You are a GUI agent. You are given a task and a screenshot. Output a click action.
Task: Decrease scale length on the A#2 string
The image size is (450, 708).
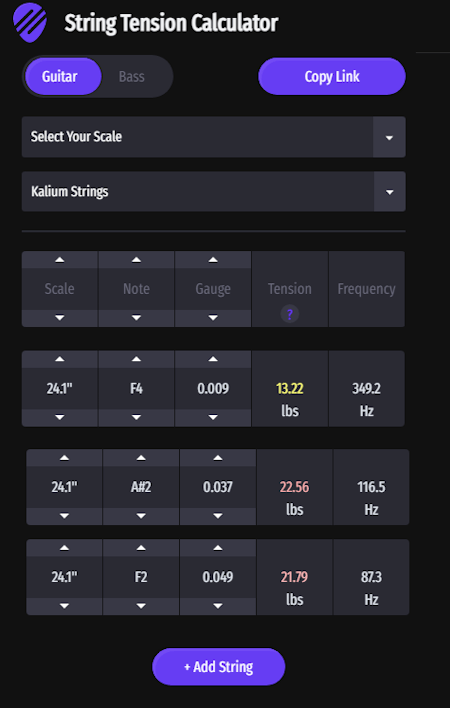(x=64, y=516)
